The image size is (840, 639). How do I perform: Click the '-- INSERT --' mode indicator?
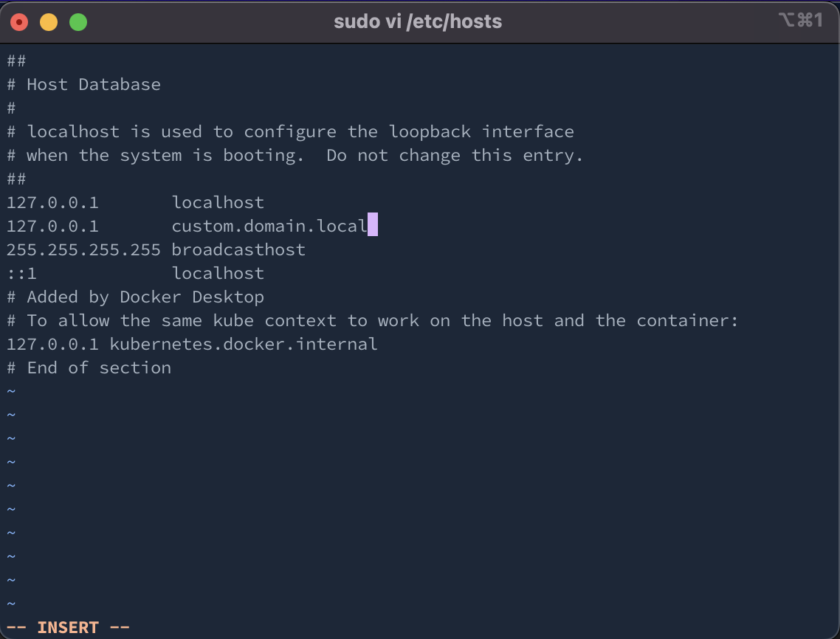pyautogui.click(x=67, y=627)
